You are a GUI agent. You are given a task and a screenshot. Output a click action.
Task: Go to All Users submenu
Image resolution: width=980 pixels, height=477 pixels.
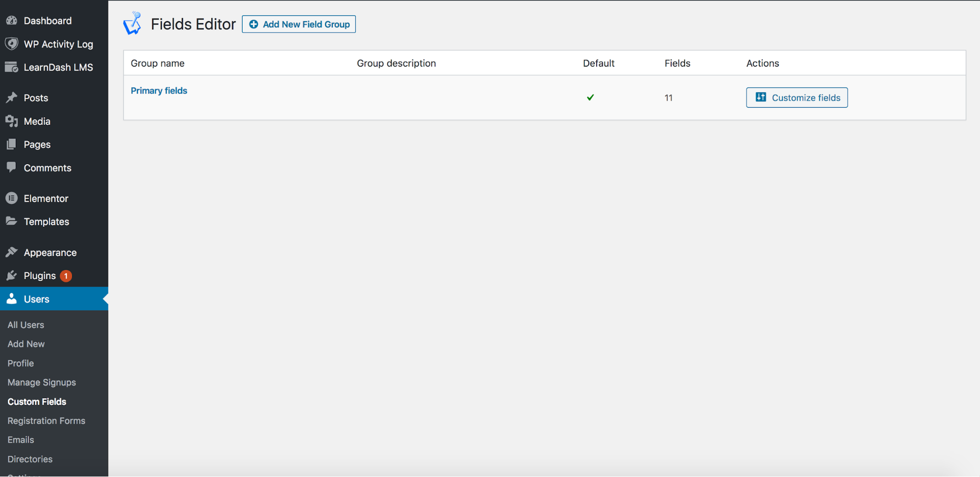26,325
